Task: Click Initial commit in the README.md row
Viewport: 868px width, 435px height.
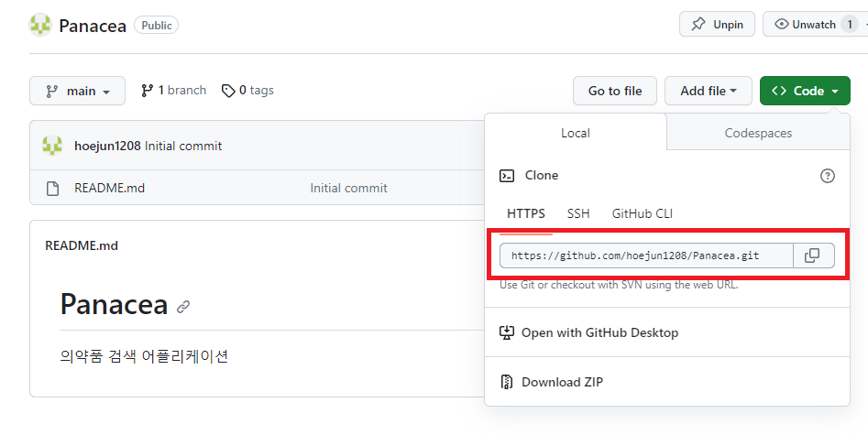Action: (348, 188)
